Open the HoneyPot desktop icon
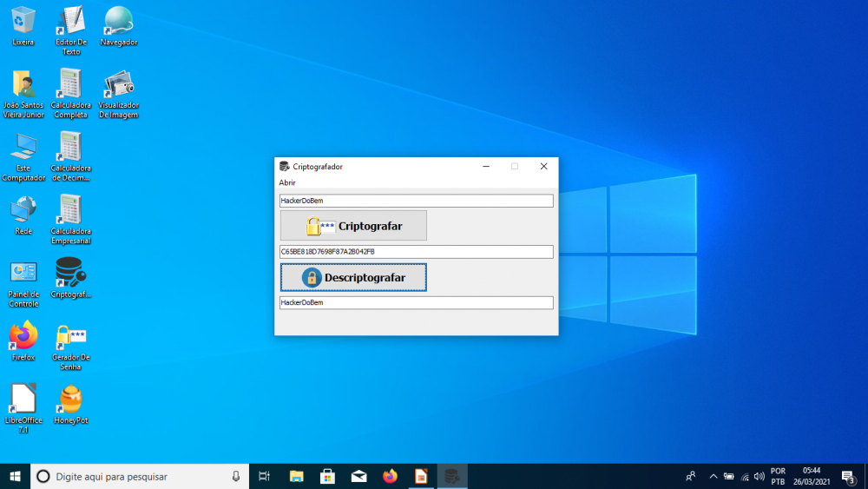868x489 pixels. [x=70, y=405]
